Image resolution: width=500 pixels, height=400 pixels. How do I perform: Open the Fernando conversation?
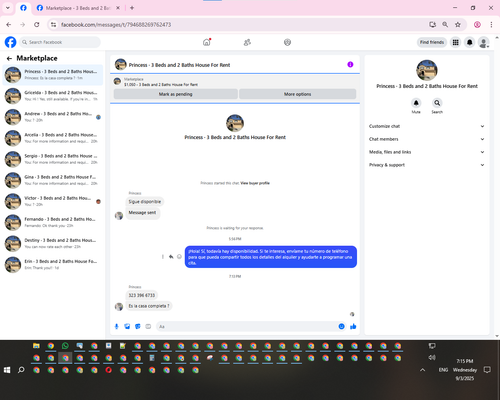coord(53,222)
